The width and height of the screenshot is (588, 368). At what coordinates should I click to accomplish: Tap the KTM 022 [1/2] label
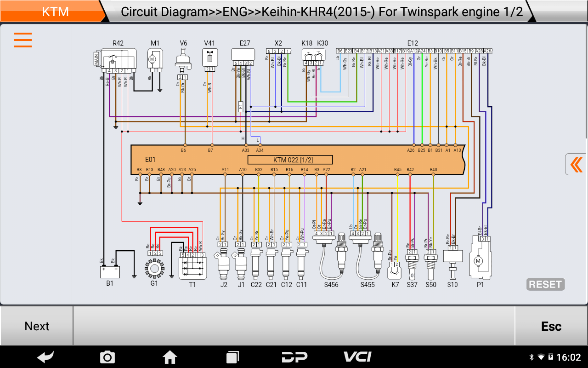(x=290, y=160)
